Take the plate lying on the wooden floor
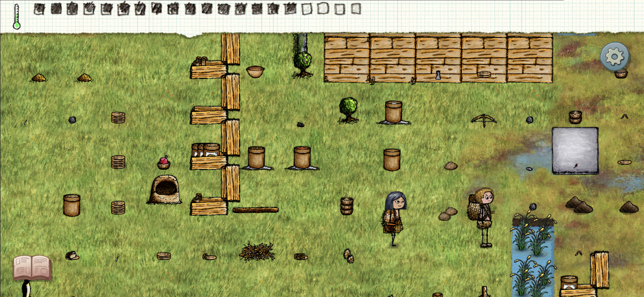The height and width of the screenshot is (297, 644). (484, 74)
